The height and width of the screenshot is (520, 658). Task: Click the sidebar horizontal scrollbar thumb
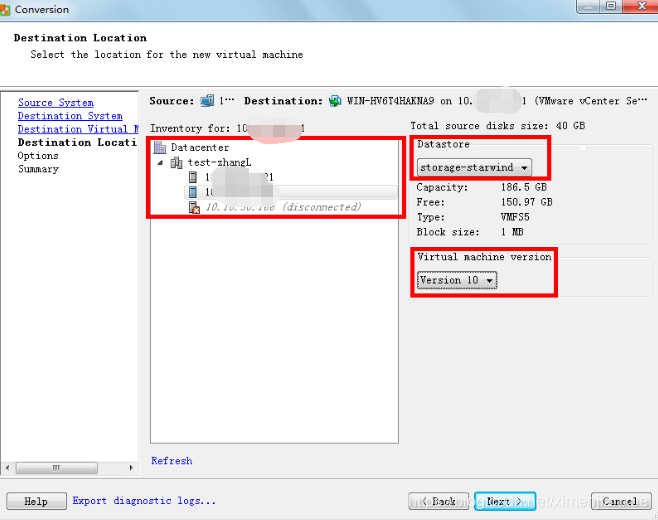tap(57, 468)
